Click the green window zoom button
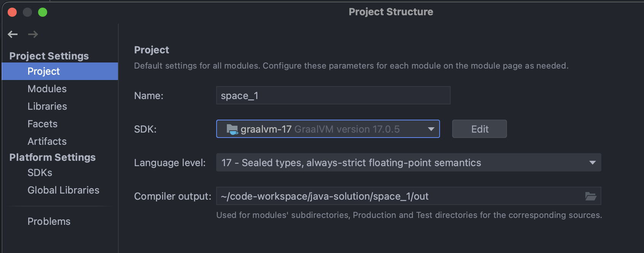Image resolution: width=644 pixels, height=253 pixels. (43, 12)
